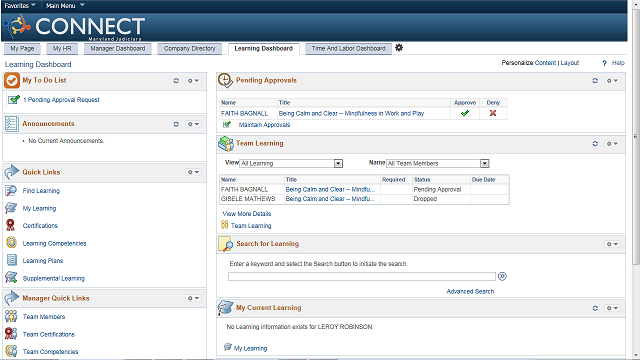The width and height of the screenshot is (640, 360).
Task: Open the Main Menu dropdown
Action: 65,5
